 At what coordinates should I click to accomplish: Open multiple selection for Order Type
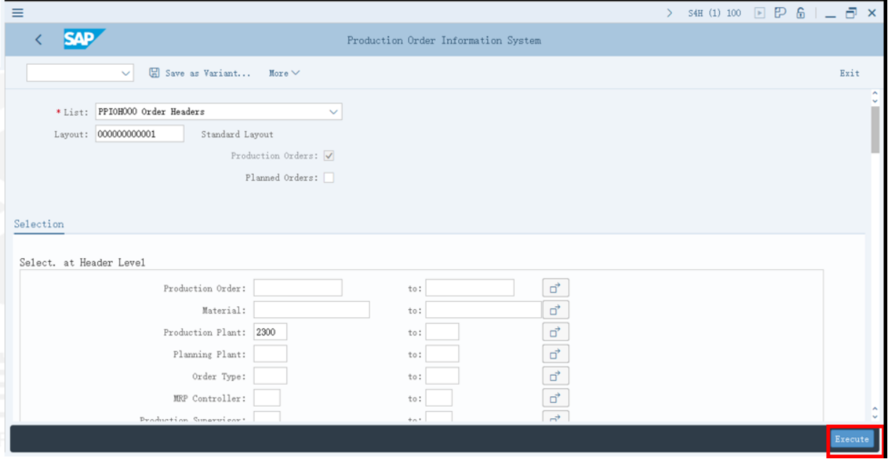tap(556, 376)
